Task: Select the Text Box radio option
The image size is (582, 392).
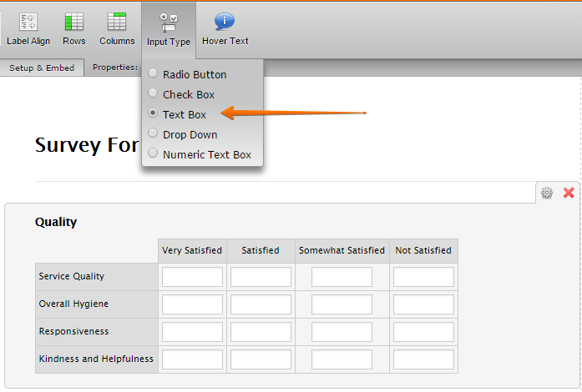Action: point(153,114)
